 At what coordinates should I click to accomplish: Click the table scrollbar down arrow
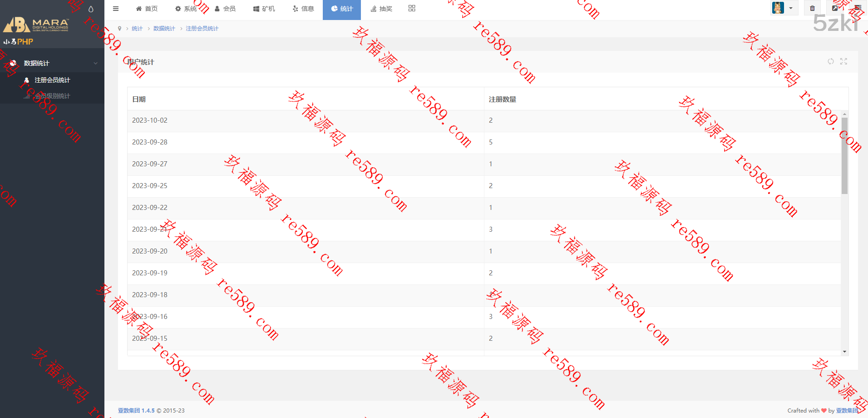click(844, 352)
